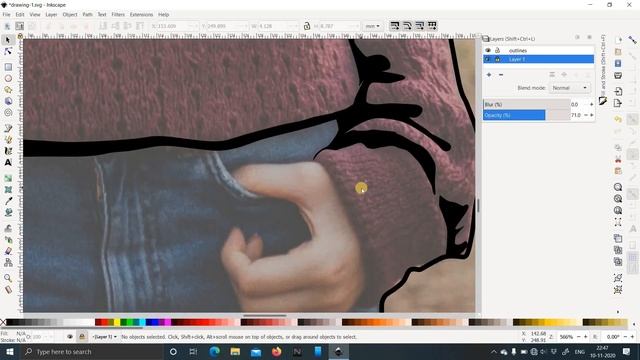
Task: Select the Measure tool
Action: click(x=8, y=289)
